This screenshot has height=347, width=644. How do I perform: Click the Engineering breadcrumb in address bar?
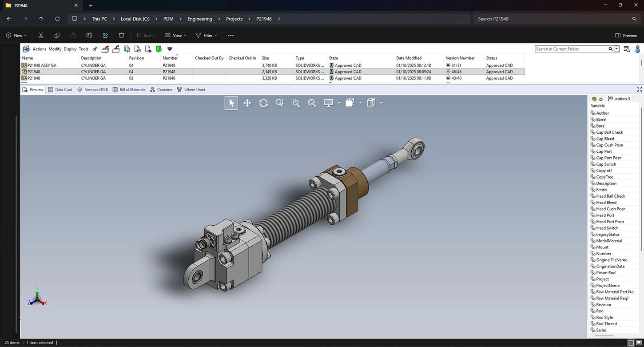(x=200, y=19)
